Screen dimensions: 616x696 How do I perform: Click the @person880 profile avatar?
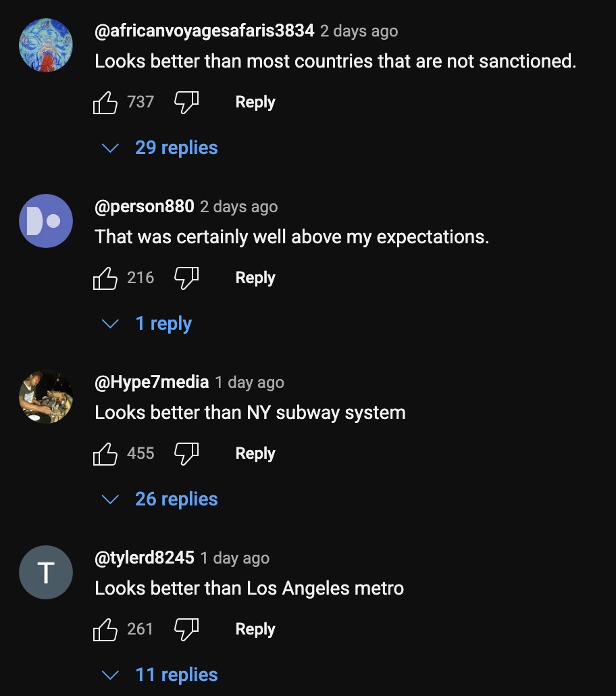click(x=46, y=221)
